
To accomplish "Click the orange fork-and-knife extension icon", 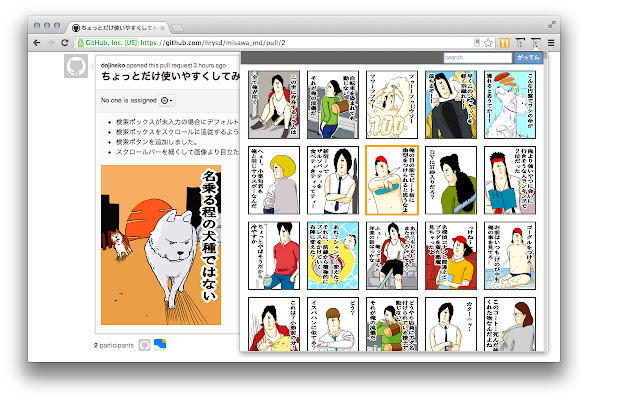I will pyautogui.click(x=504, y=43).
